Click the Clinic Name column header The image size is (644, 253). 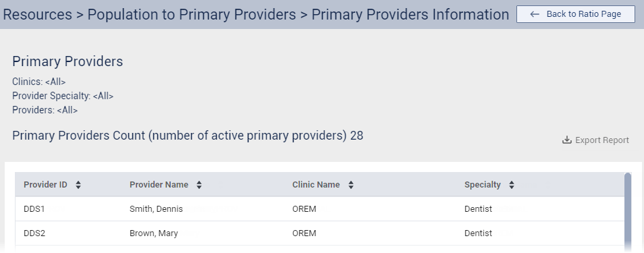(316, 185)
